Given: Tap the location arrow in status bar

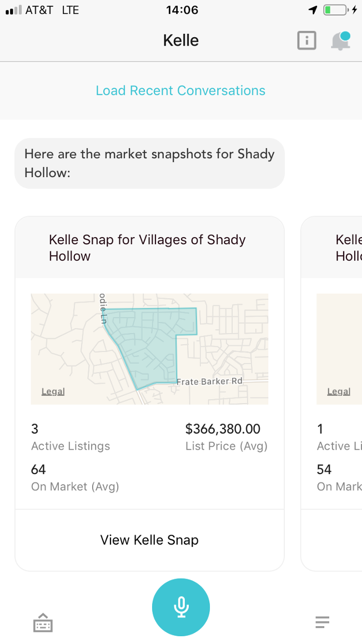Looking at the screenshot, I should [x=313, y=10].
